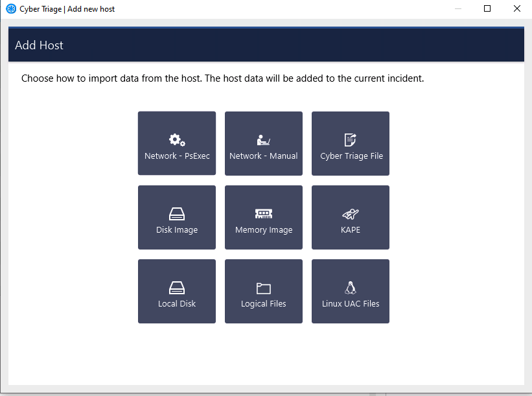
Task: Open the Logical Files import tile
Action: 264,291
